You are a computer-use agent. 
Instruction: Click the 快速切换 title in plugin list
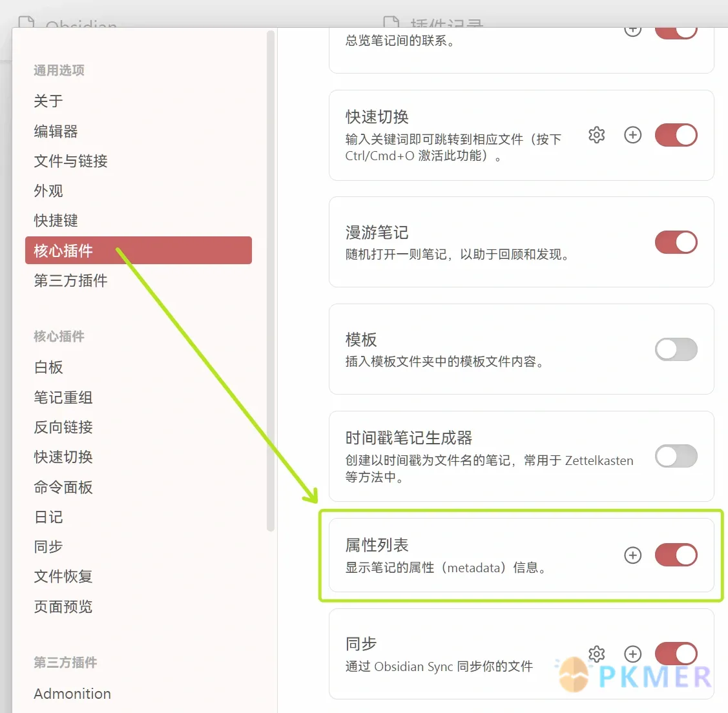tap(377, 117)
